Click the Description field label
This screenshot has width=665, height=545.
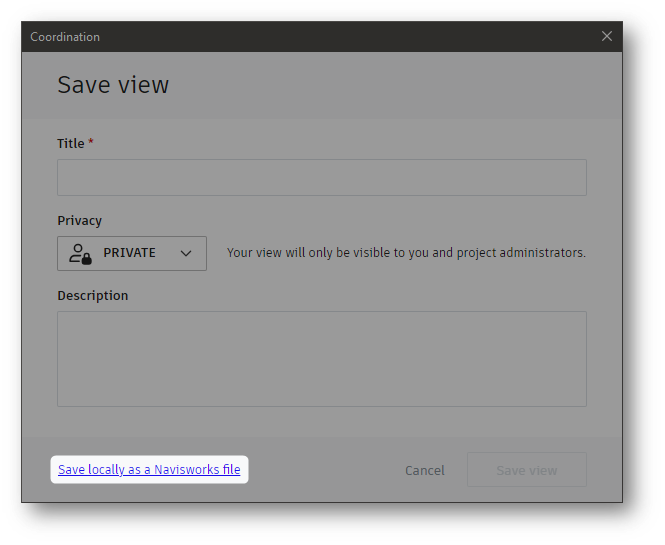[92, 296]
